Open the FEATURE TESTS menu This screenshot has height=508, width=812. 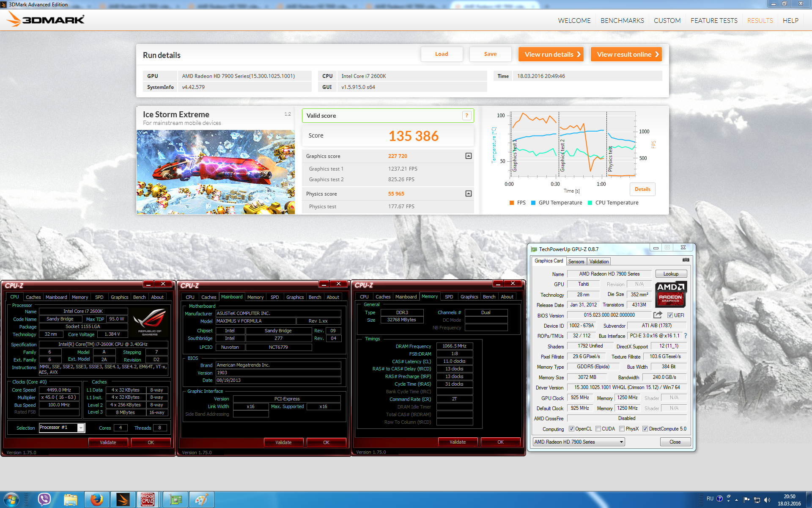[714, 20]
